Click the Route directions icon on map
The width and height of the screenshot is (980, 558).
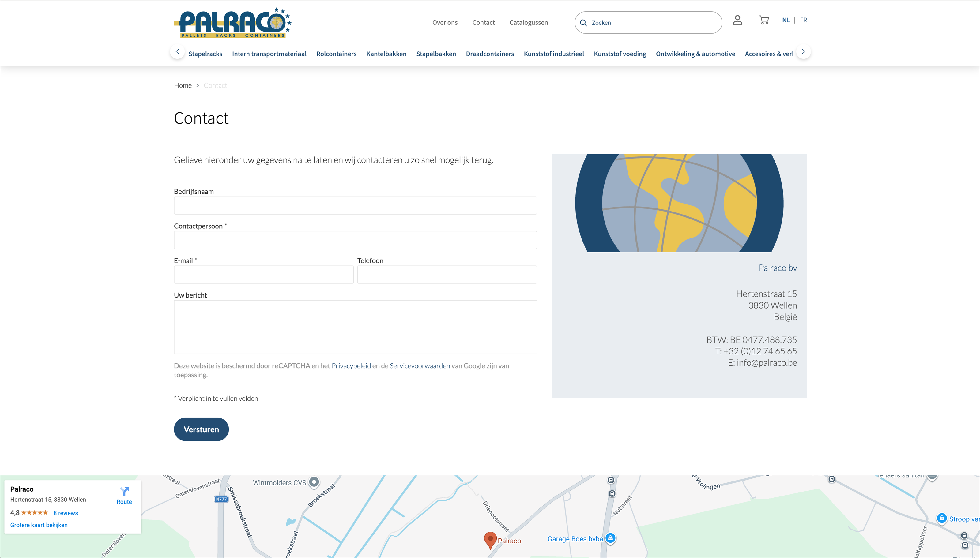click(124, 492)
